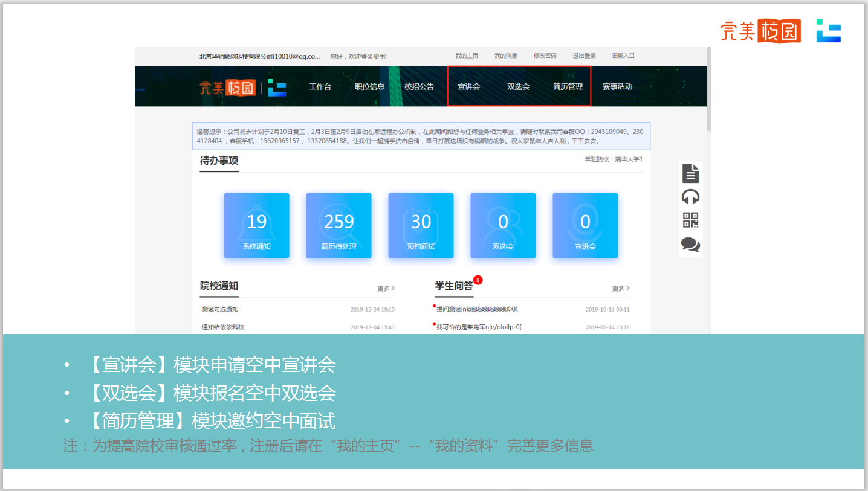Click the page's vertical scrollbar
868x491 pixels.
pos(709,91)
